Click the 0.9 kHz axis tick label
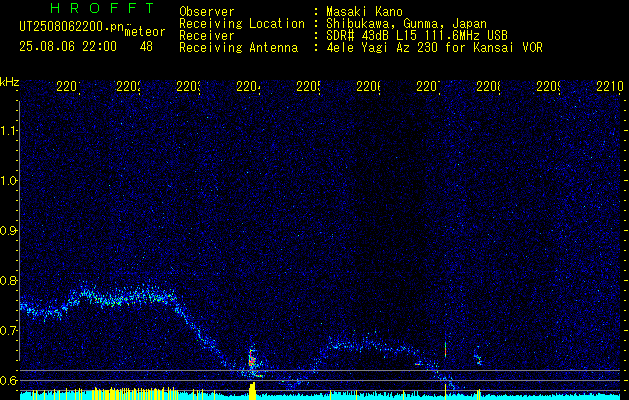 click(x=8, y=231)
